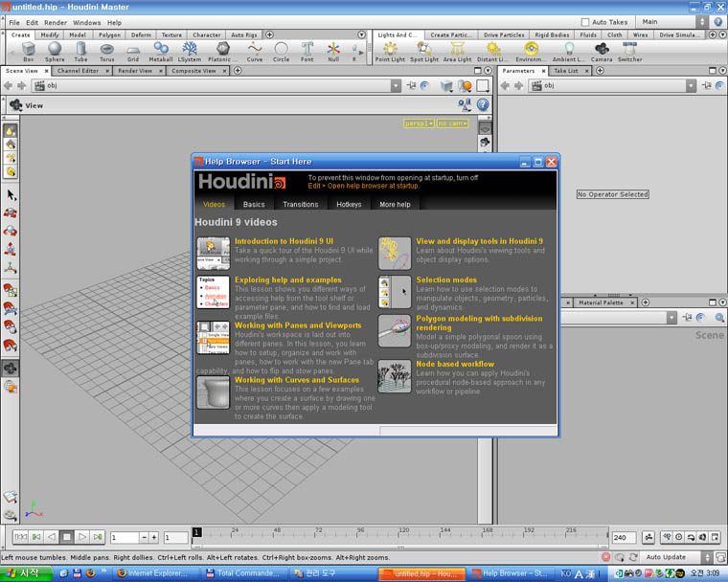Expand the Parameters pane path dropdown
728x582 pixels.
click(692, 85)
